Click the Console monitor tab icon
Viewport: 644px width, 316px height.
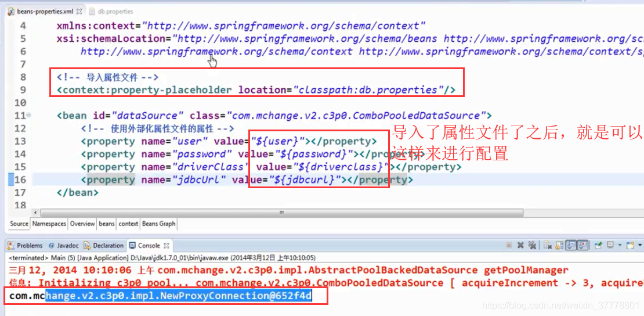[132, 246]
